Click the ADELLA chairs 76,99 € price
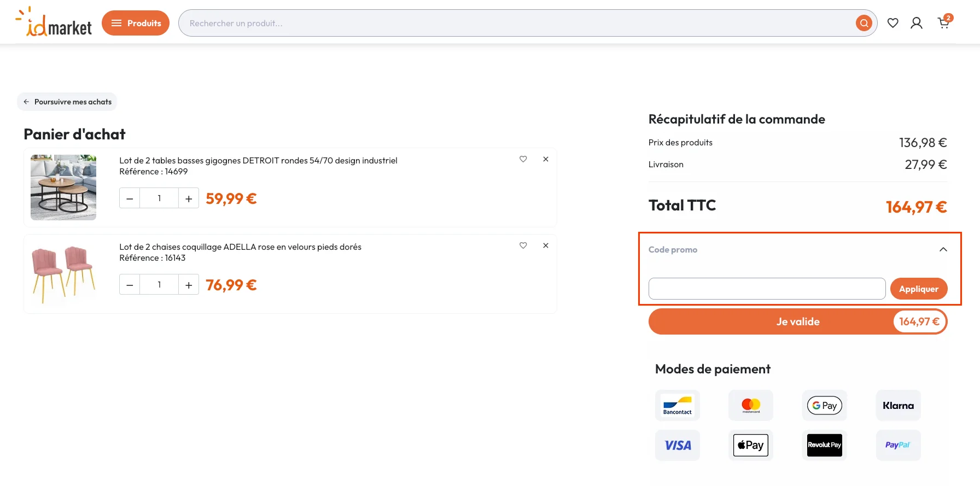Image resolution: width=980 pixels, height=486 pixels. click(x=231, y=285)
